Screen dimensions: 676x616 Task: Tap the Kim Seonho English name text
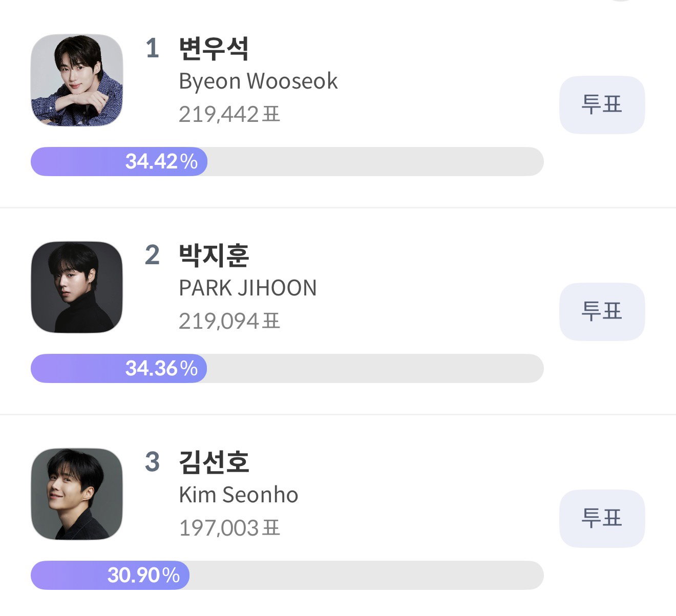click(x=239, y=495)
